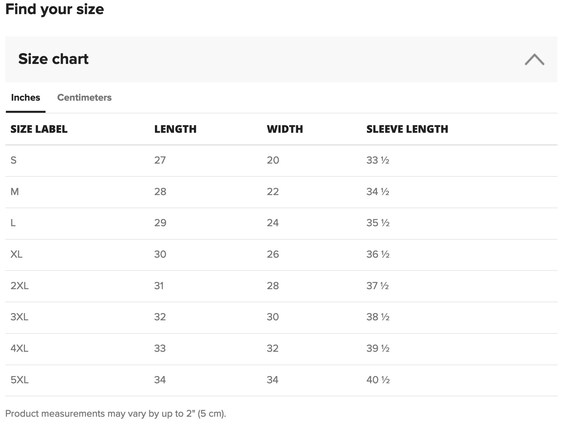Select the XL size row label
Screen dimensions: 570x438
coord(16,254)
